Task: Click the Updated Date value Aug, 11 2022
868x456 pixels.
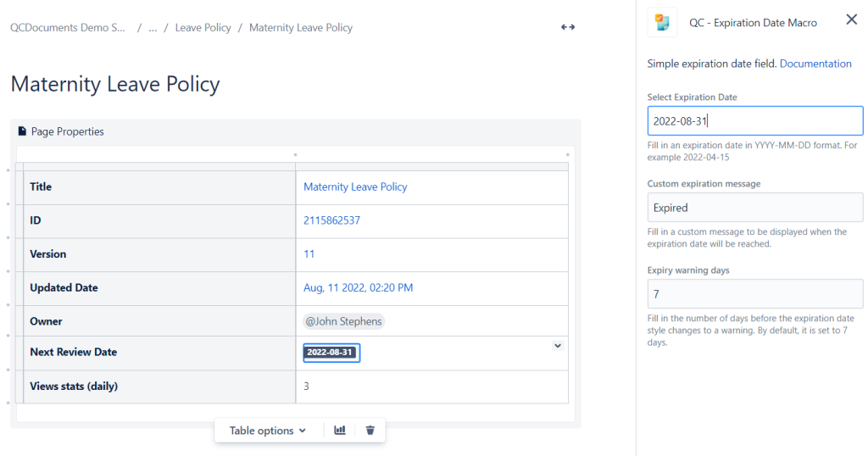Action: point(359,288)
